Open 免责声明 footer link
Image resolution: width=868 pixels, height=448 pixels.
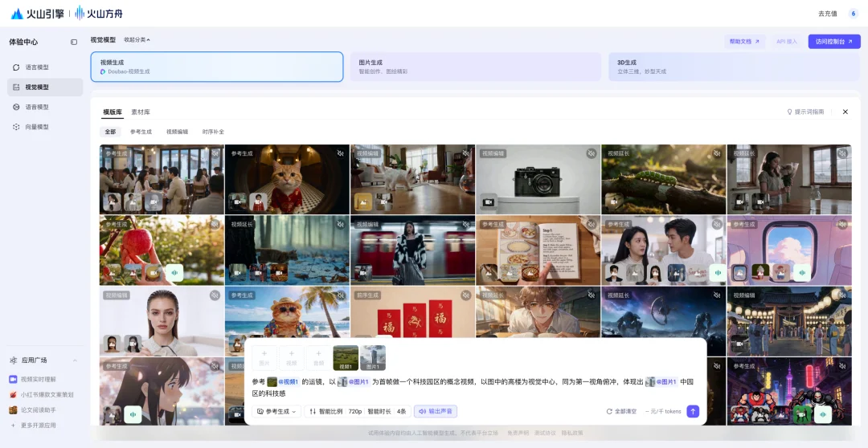click(x=518, y=433)
